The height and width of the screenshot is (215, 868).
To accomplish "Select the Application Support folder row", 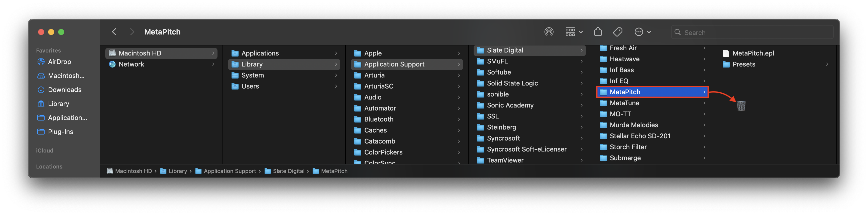I will coord(406,64).
